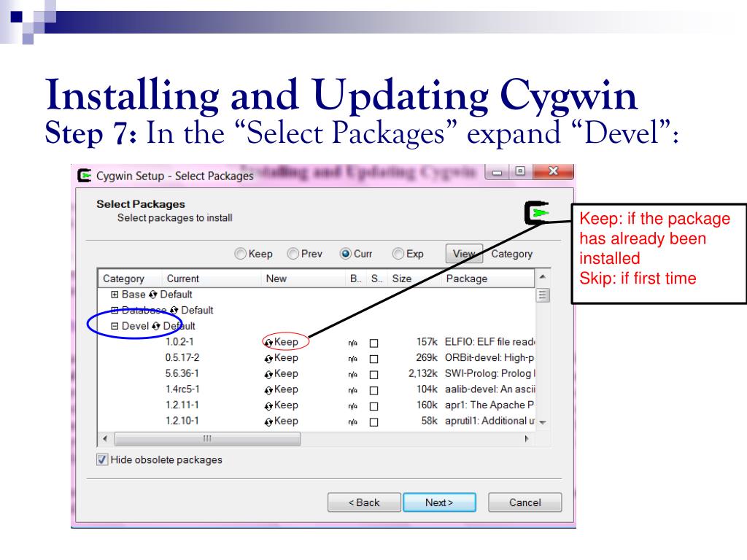Click the Category column header
747x560 pixels.
130,279
